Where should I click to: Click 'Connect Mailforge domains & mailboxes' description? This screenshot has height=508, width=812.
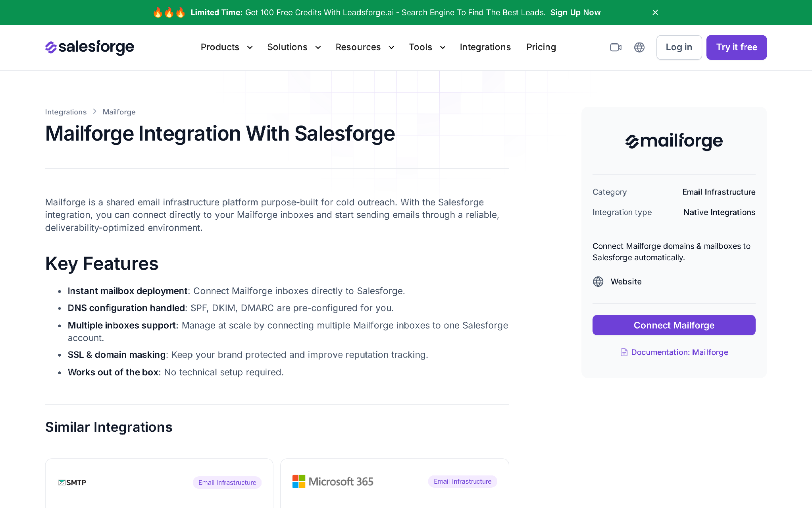(672, 252)
